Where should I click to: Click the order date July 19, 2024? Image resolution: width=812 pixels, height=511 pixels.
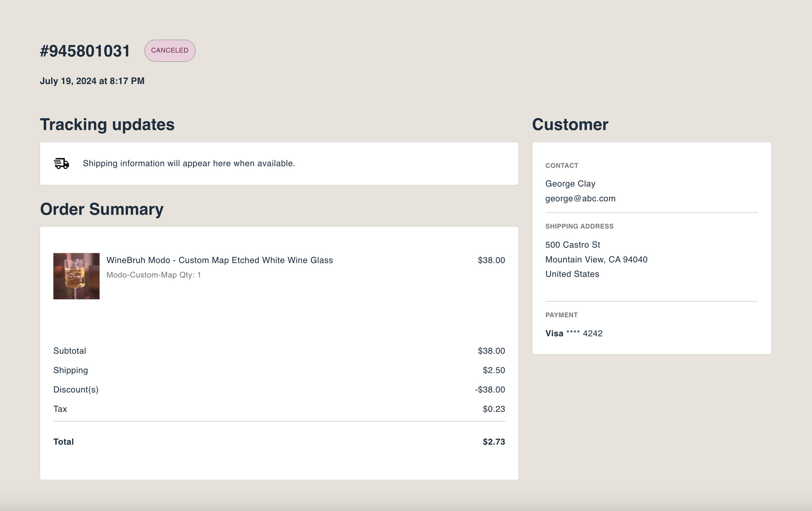pyautogui.click(x=92, y=81)
